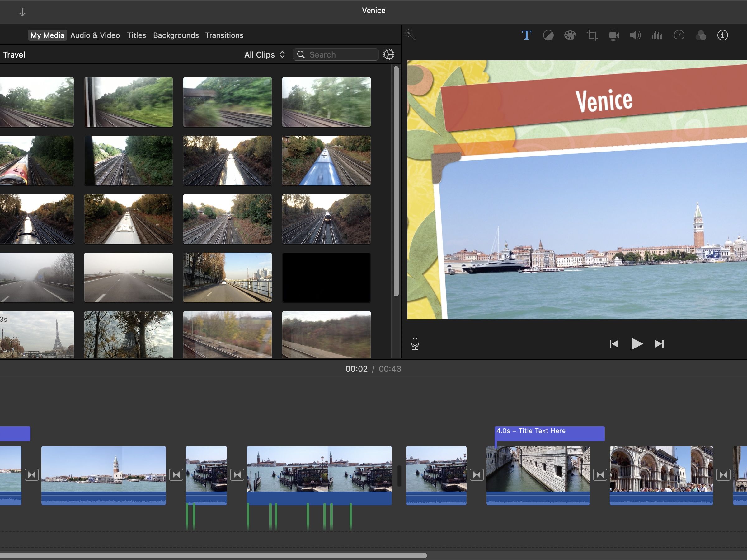Image resolution: width=747 pixels, height=560 pixels.
Task: Open the Color Correction palette icon
Action: [570, 35]
